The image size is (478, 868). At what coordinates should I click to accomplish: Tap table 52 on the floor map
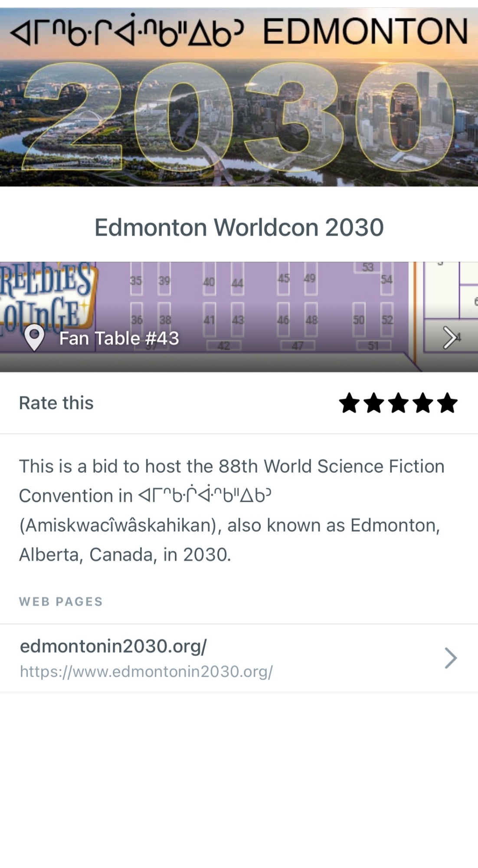387,320
